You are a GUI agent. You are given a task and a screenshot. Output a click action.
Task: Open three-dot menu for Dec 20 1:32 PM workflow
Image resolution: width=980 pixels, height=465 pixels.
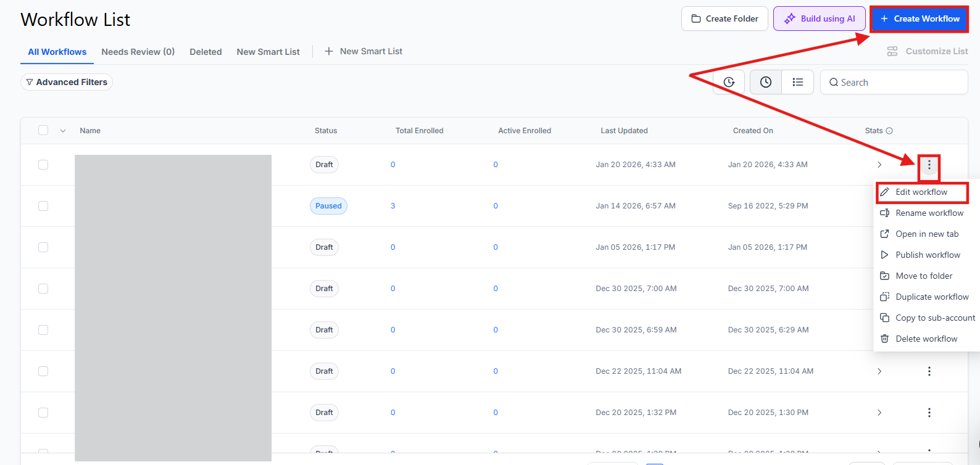929,413
